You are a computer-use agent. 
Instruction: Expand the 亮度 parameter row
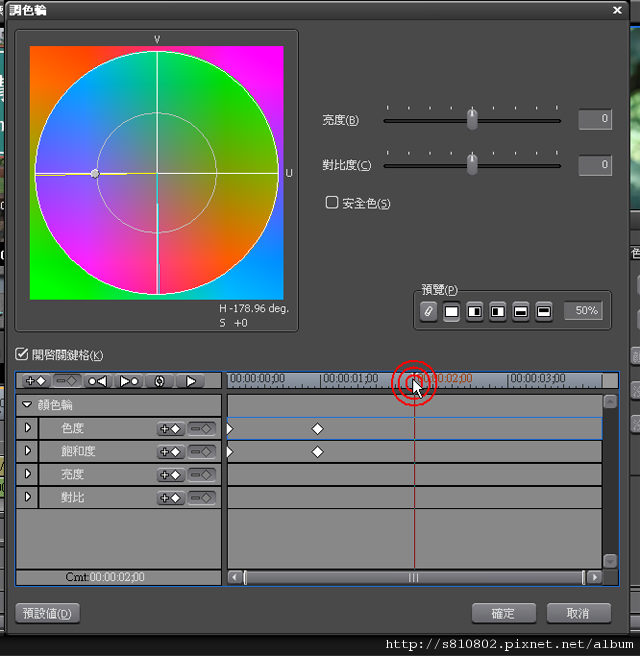pos(28,474)
